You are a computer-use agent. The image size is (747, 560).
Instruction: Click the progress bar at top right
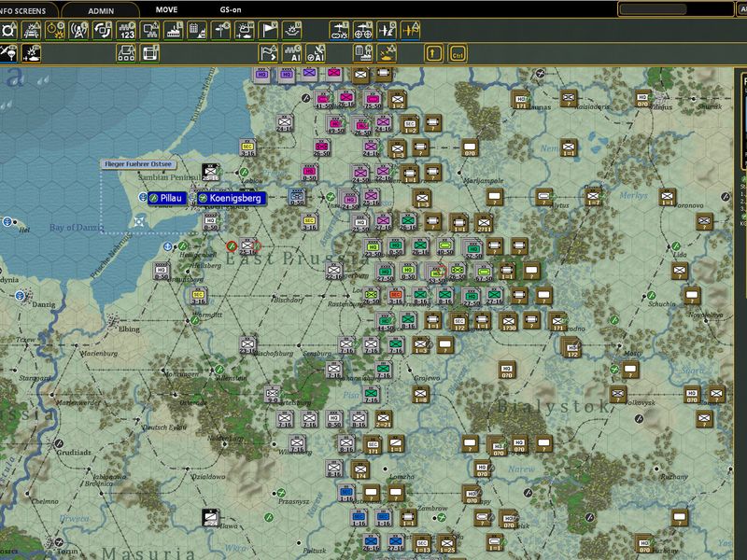coord(675,9)
